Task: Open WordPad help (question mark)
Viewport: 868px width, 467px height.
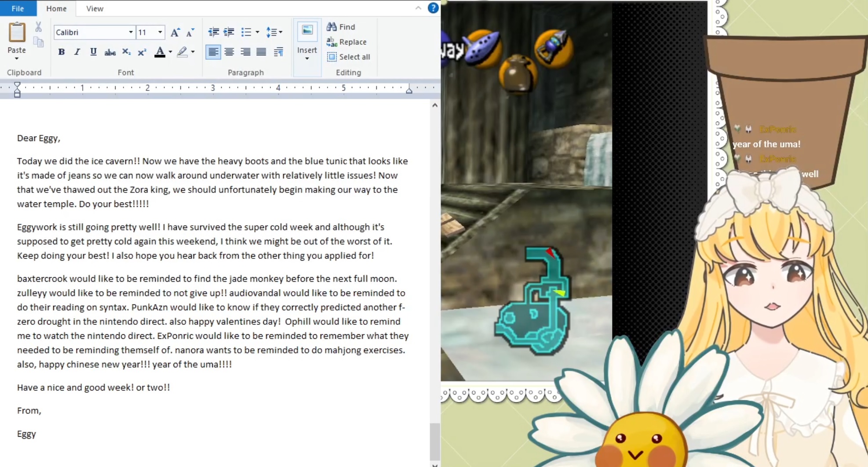Action: 433,8
